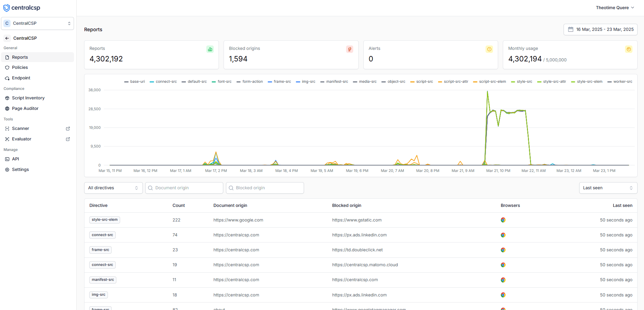
Task: Switch workspaces using the CentralCSP selector
Action: [37, 23]
